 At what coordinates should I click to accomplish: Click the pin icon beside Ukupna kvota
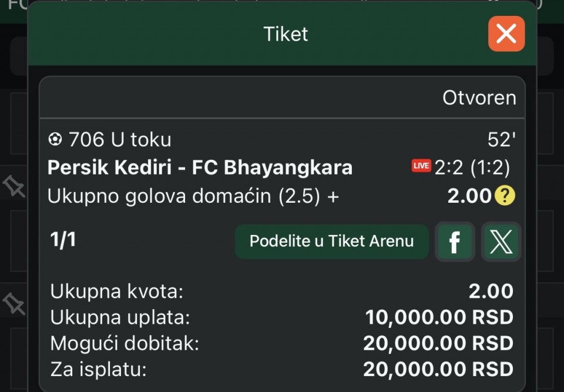(x=14, y=303)
